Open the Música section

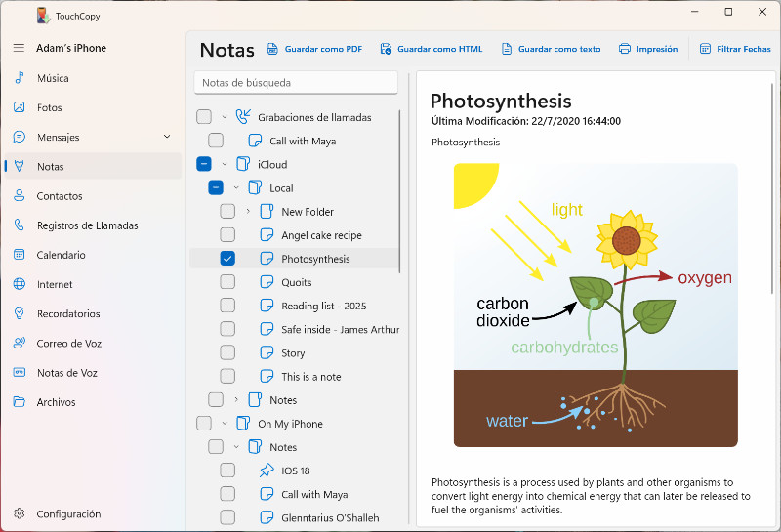93,78
